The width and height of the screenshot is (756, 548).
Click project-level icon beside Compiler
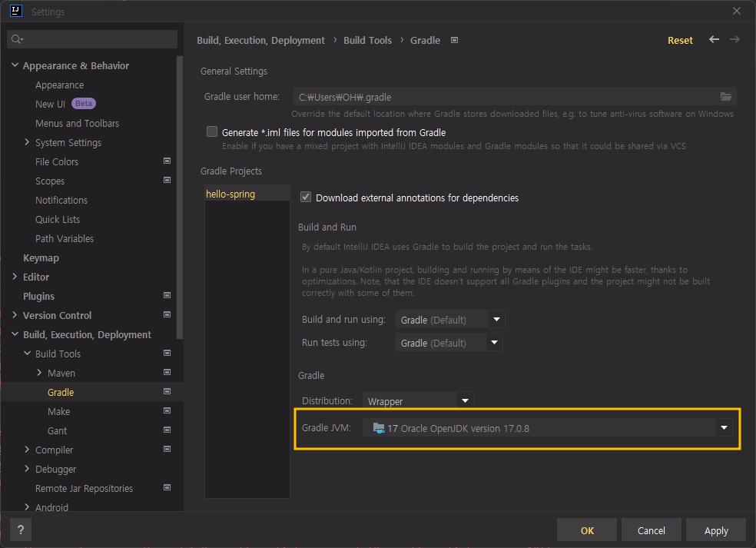point(167,450)
